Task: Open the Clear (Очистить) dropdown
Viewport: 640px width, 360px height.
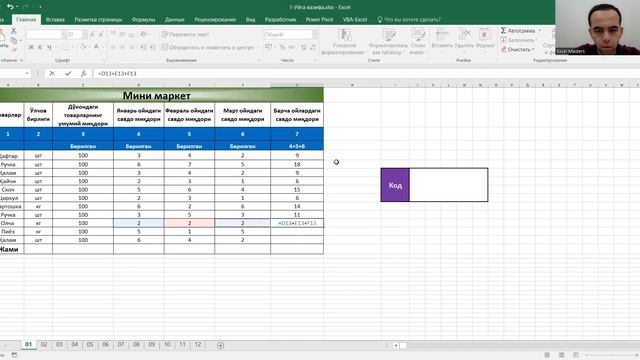Action: [x=518, y=49]
